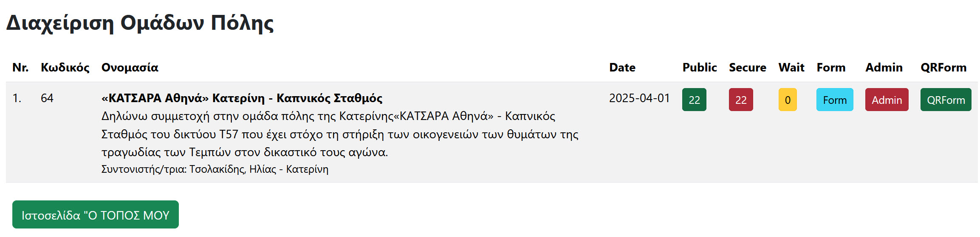Click the group code 64 cell
980x237 pixels.
[47, 98]
